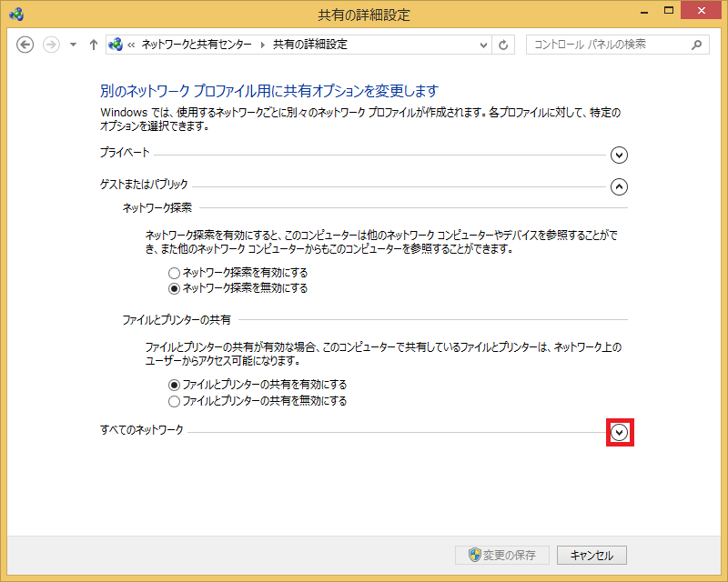Go up one level with up arrow
The width and height of the screenshot is (728, 582).
(x=93, y=45)
